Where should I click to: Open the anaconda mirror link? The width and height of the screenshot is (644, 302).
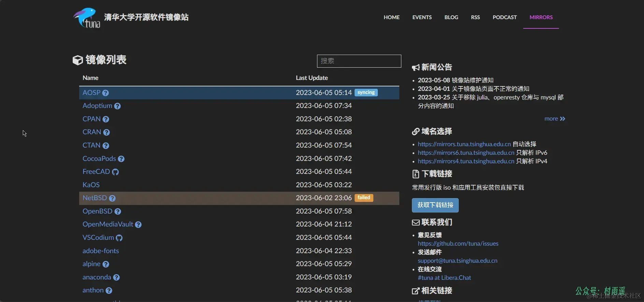[97, 277]
